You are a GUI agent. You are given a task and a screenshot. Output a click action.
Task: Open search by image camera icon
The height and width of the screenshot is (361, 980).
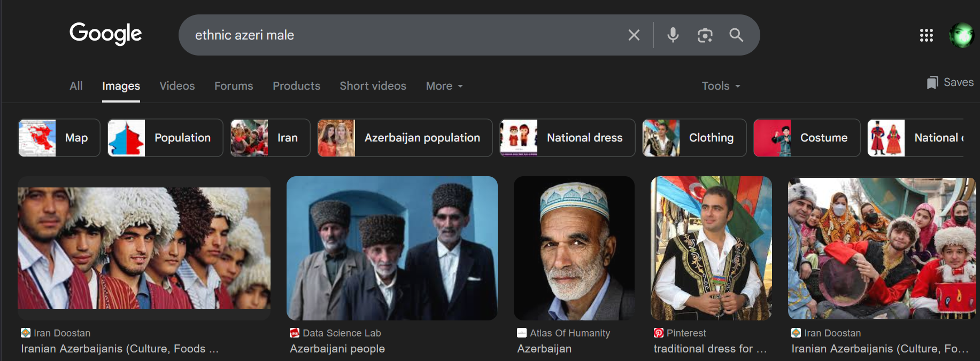705,35
